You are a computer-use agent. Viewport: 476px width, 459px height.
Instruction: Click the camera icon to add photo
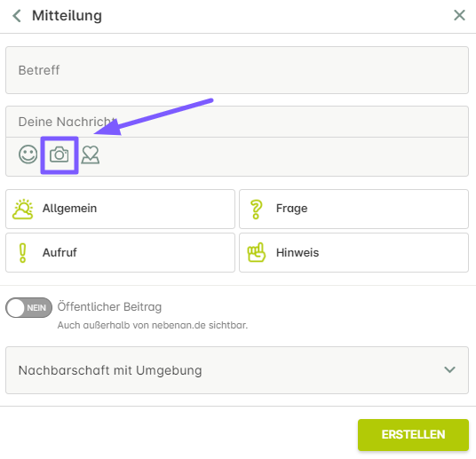[59, 154]
